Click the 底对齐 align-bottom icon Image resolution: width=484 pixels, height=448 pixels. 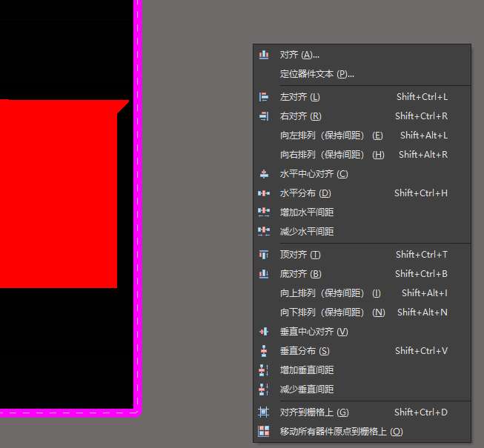pyautogui.click(x=264, y=274)
